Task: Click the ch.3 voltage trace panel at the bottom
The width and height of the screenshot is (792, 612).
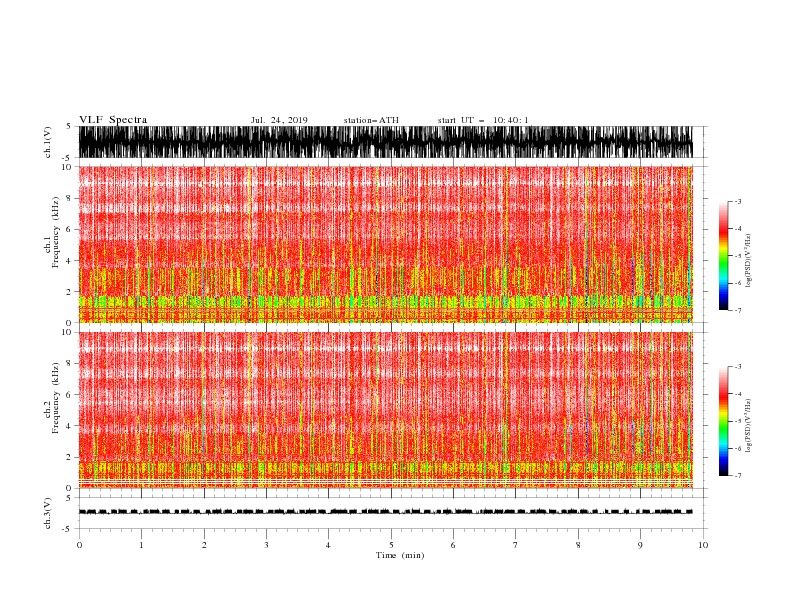Action: (x=392, y=513)
